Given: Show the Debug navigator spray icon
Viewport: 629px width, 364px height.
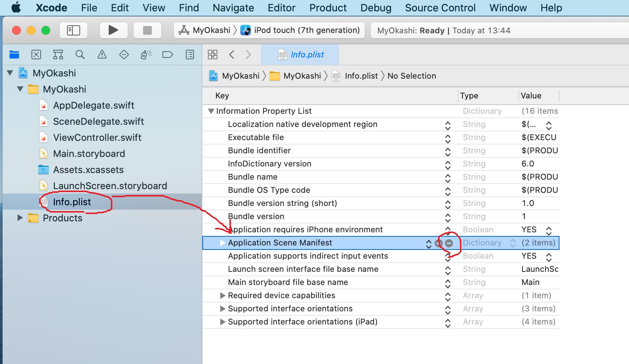Looking at the screenshot, I should click(x=146, y=55).
